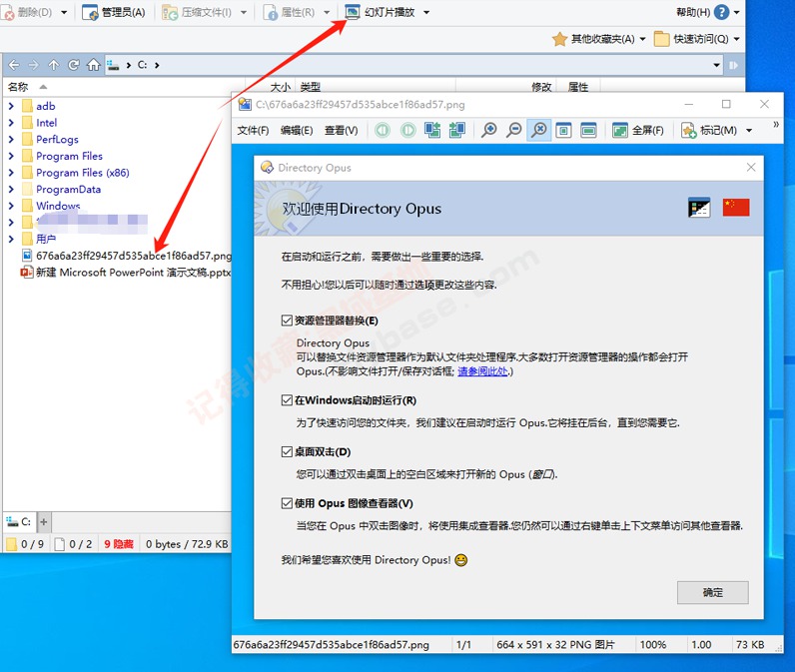795x672 pixels.
Task: Click the 9 隐藏 status bar entry
Action: coord(119,544)
